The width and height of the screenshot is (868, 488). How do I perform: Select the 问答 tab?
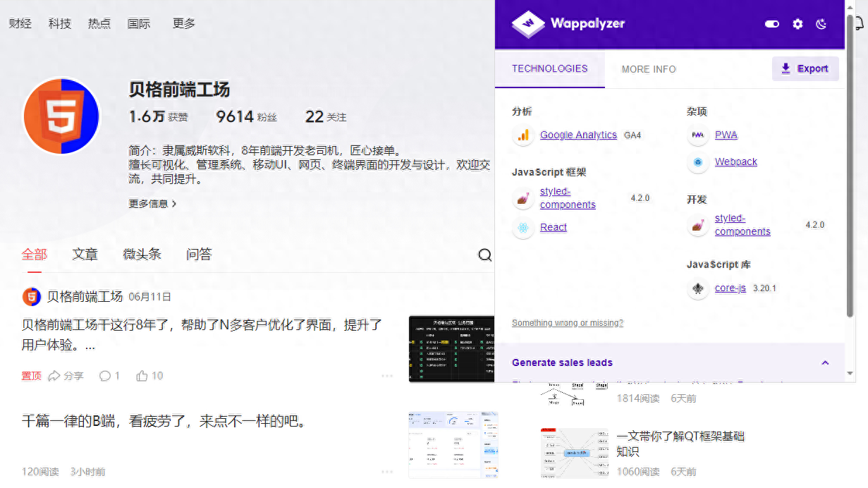(199, 255)
